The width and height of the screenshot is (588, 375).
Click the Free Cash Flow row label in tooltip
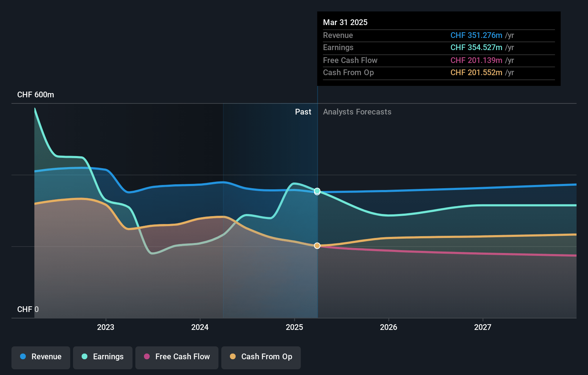[350, 60]
